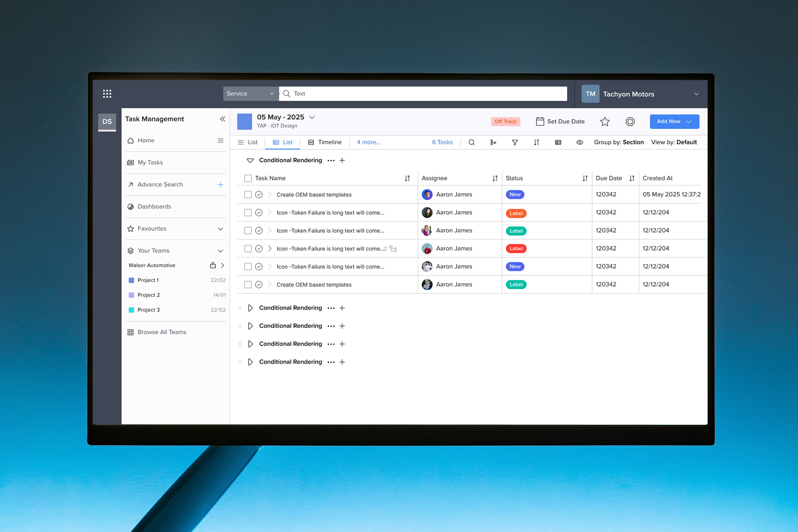This screenshot has width=798, height=532.
Task: Click the favourite star icon in header
Action: [605, 122]
